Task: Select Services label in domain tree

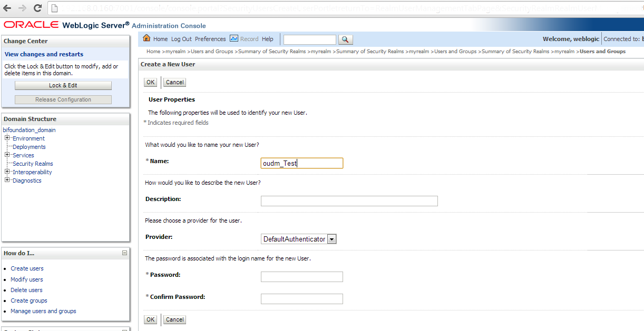Action: point(23,155)
